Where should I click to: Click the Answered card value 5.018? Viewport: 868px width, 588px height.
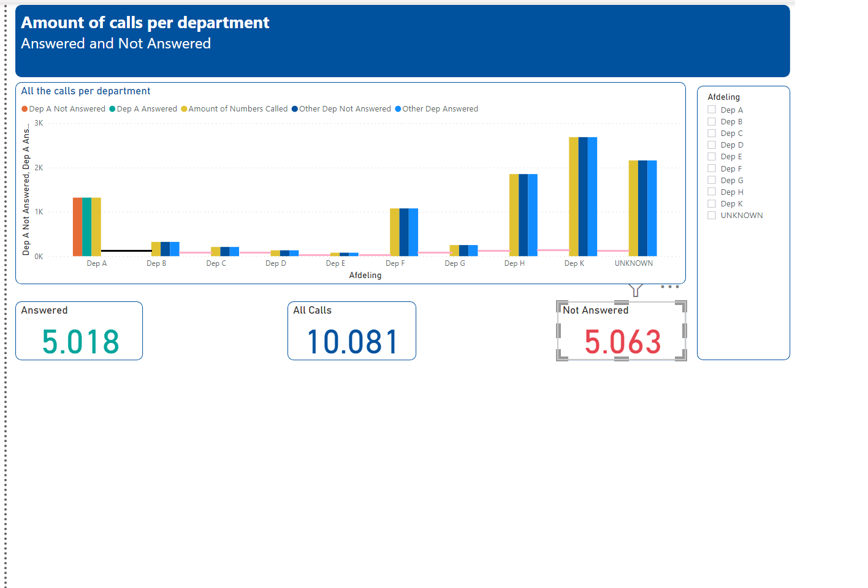point(80,342)
